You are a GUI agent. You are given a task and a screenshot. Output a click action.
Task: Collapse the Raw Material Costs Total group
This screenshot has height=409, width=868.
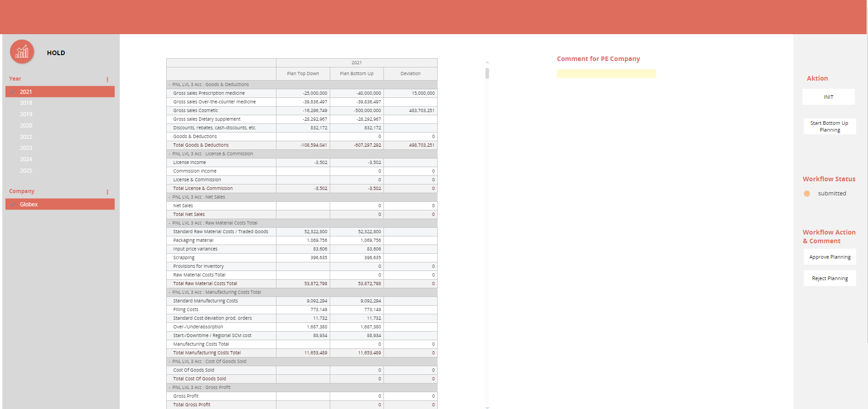(x=169, y=223)
